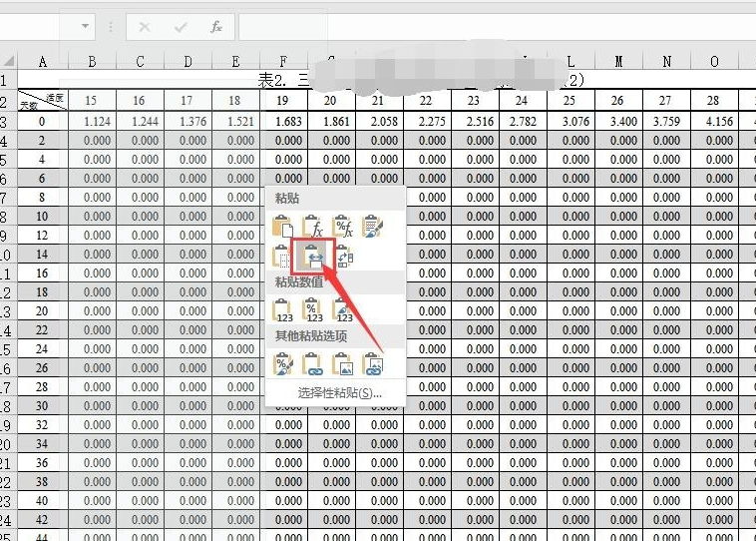
Task: Choose Values and Source Formatting paste icon
Action: [342, 309]
